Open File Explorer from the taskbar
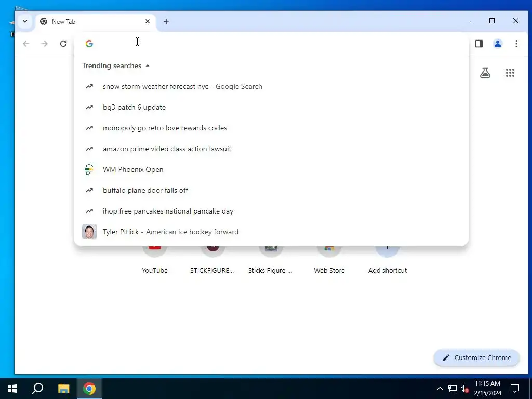This screenshot has width=532, height=399. point(63,389)
